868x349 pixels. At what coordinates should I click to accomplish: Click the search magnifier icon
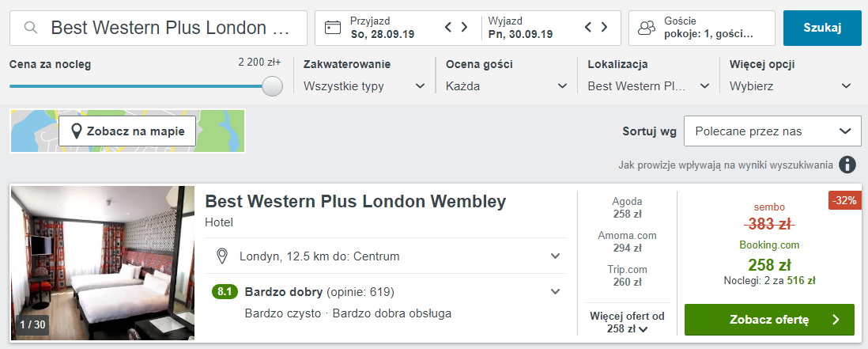pyautogui.click(x=32, y=28)
